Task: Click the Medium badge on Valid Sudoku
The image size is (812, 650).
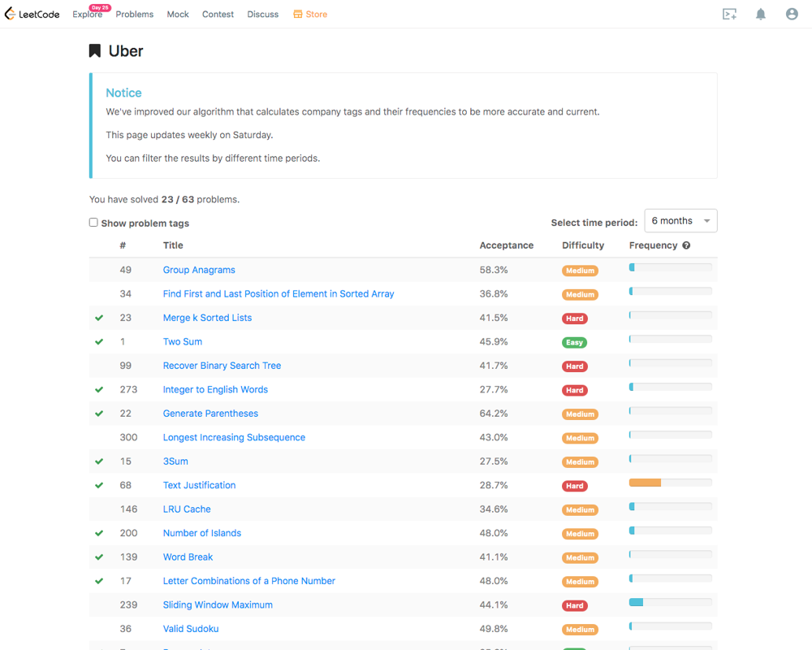Action: pyautogui.click(x=580, y=629)
